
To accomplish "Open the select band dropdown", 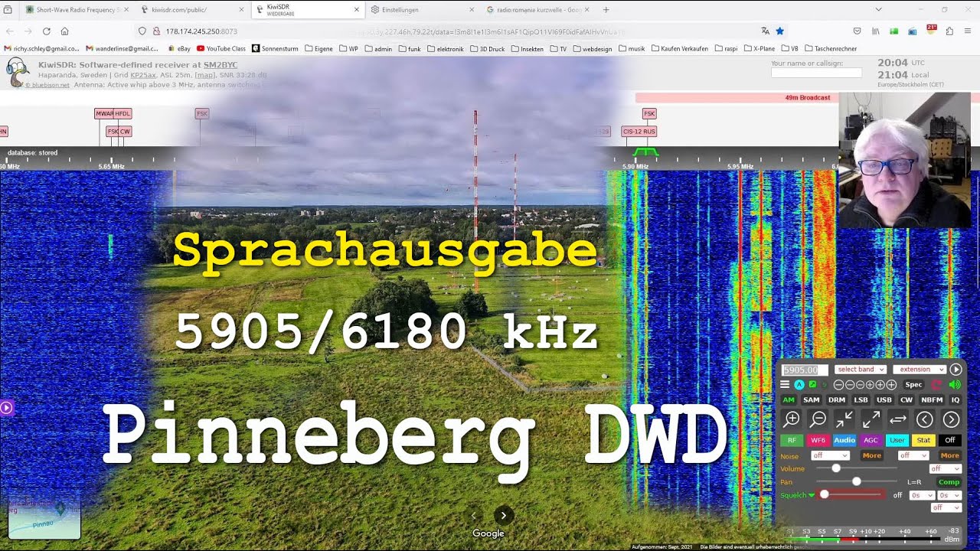I will coord(861,370).
